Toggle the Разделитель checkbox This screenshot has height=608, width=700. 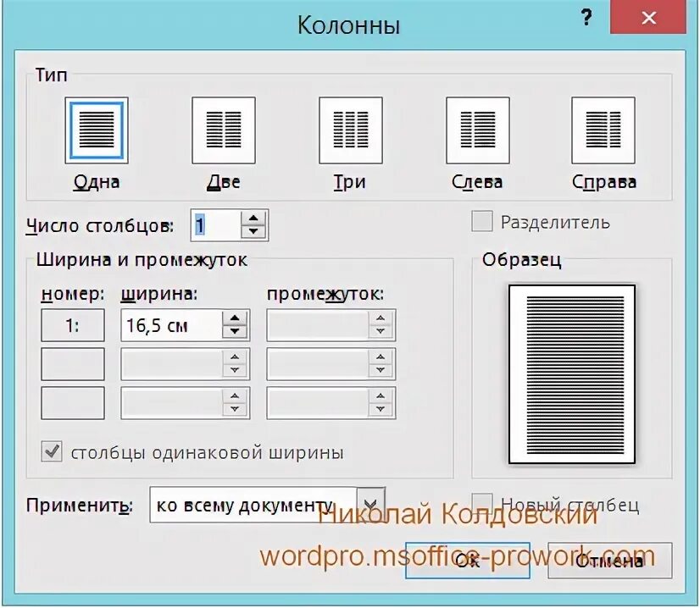coord(482,221)
